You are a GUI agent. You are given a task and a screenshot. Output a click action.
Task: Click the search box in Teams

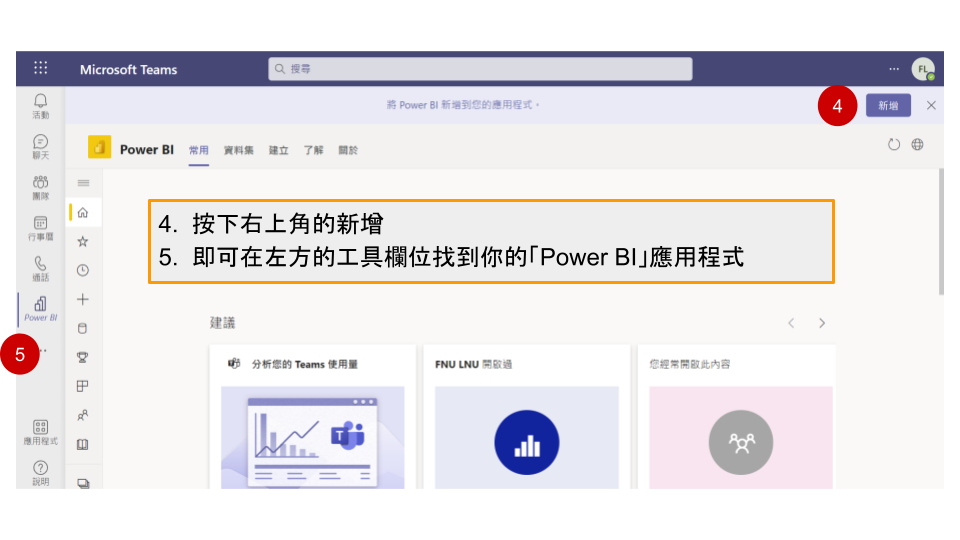(x=480, y=69)
